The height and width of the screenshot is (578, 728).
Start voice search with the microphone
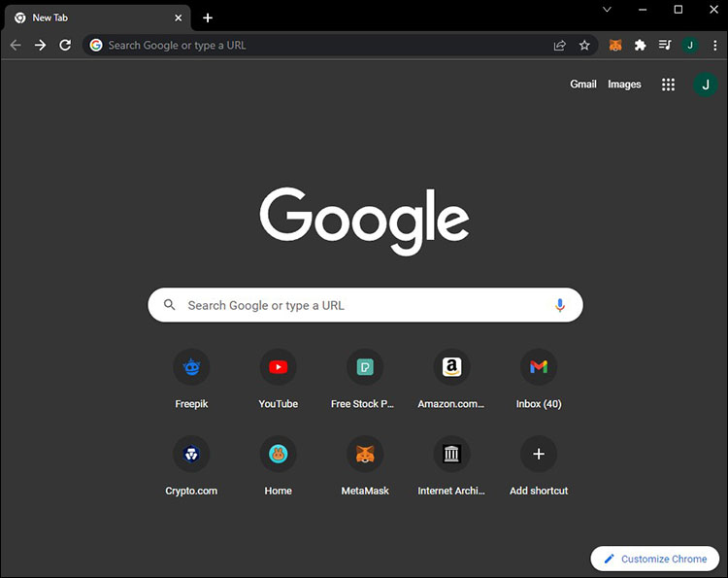tap(560, 305)
